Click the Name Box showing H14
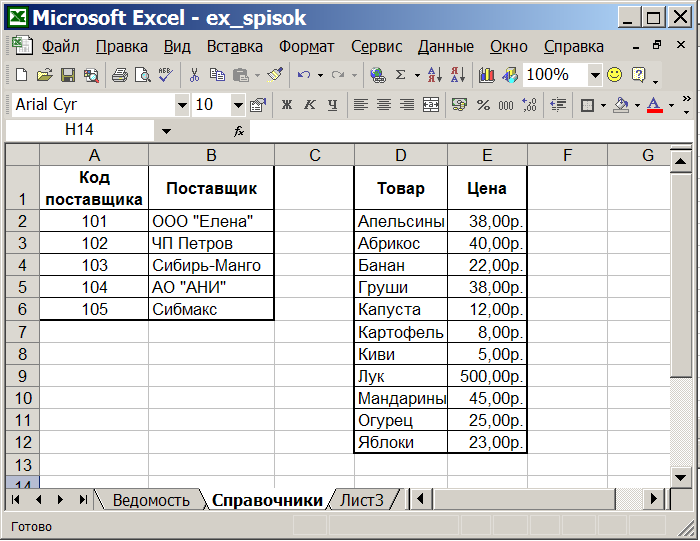Image resolution: width=700 pixels, height=541 pixels. (x=79, y=130)
